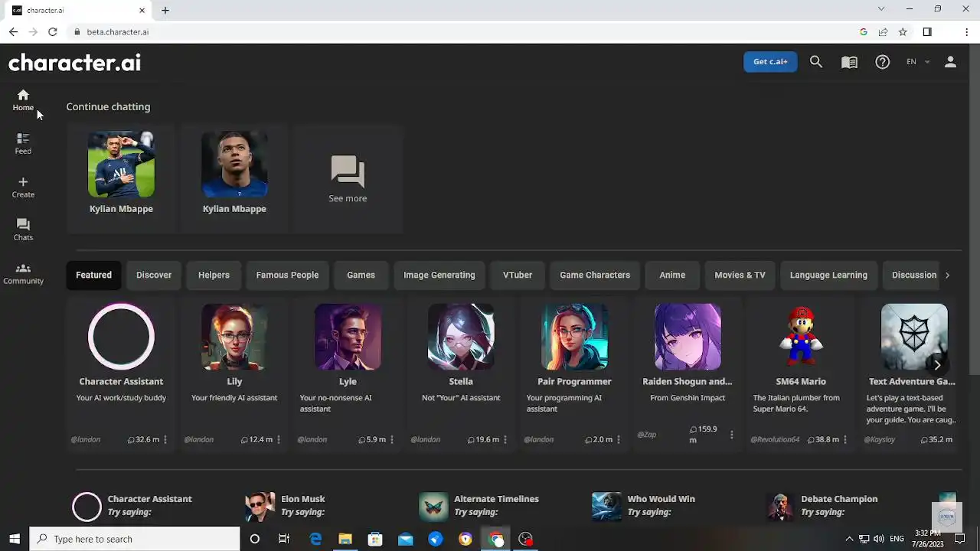
Task: Select the Language Learning category tab
Action: [x=828, y=275]
